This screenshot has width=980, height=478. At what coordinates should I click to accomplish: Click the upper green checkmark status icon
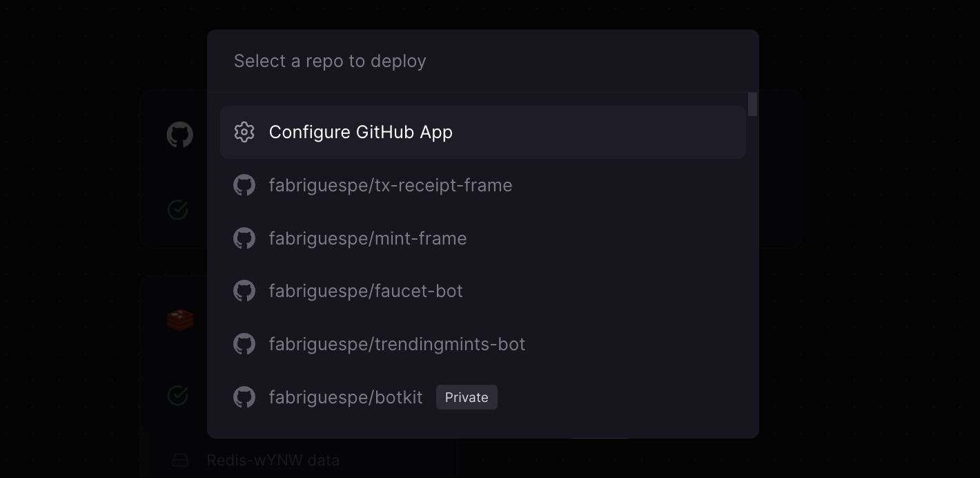[x=178, y=209]
